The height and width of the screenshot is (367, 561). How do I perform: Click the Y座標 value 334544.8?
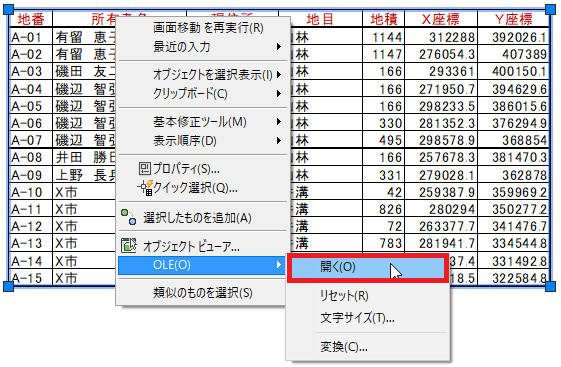tap(519, 244)
